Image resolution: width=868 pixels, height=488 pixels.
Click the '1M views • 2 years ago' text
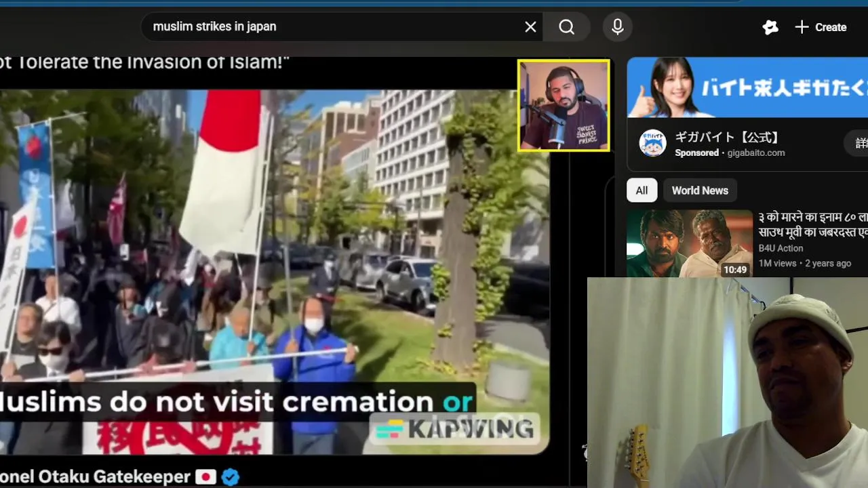pos(805,263)
